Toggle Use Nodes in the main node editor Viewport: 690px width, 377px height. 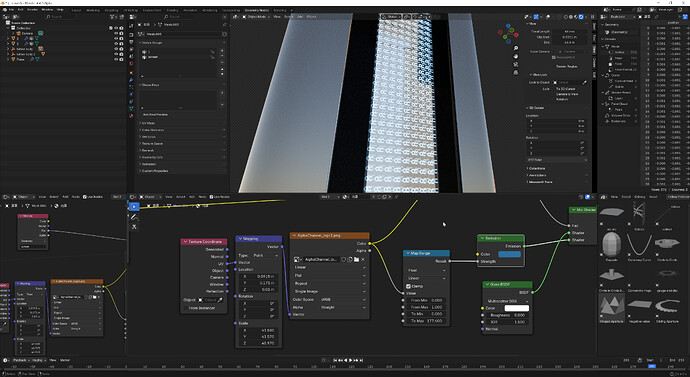coord(211,197)
